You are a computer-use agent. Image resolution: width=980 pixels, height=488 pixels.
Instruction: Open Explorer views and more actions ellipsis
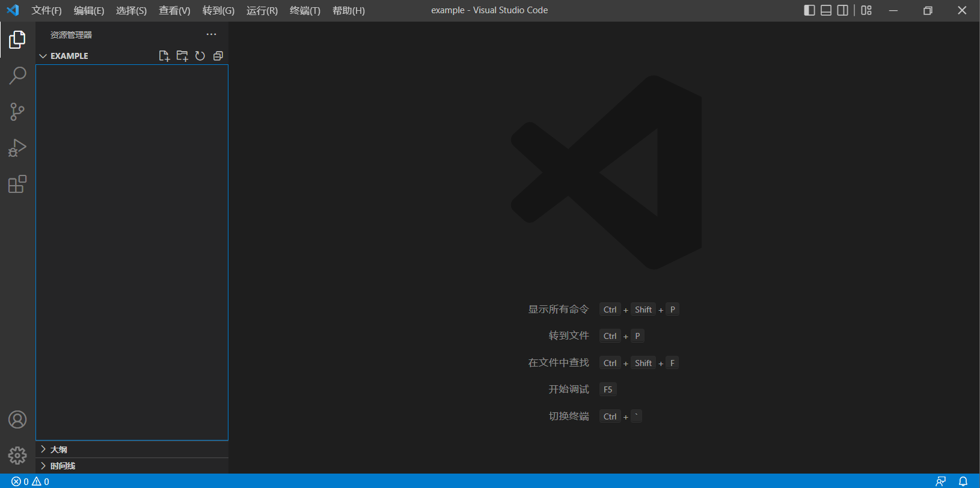(x=211, y=34)
